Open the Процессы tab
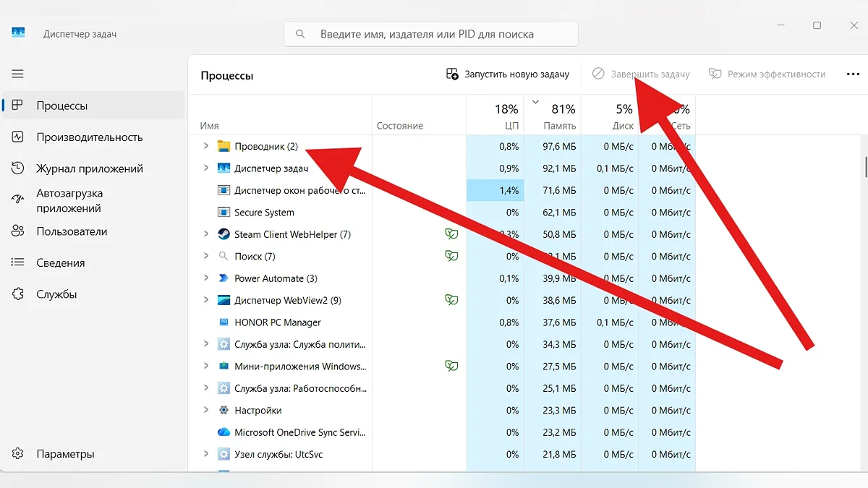Viewport: 868px width, 488px height. (94, 106)
